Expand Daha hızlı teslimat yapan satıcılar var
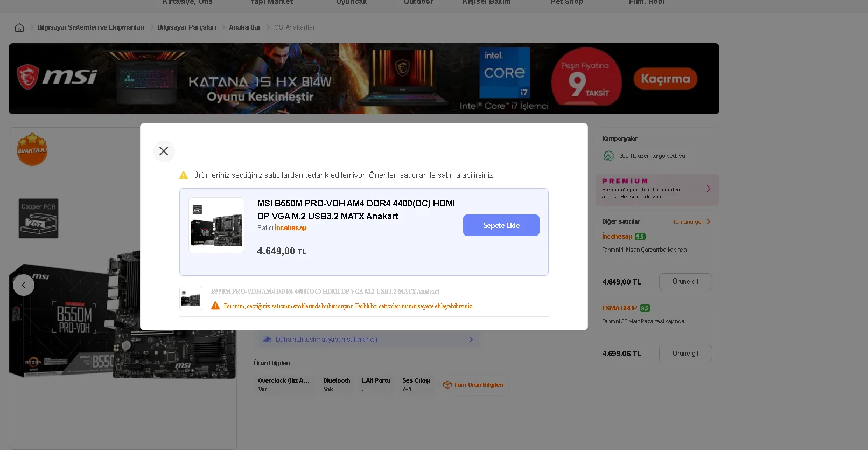Viewport: 868px width, 450px height. click(x=367, y=340)
